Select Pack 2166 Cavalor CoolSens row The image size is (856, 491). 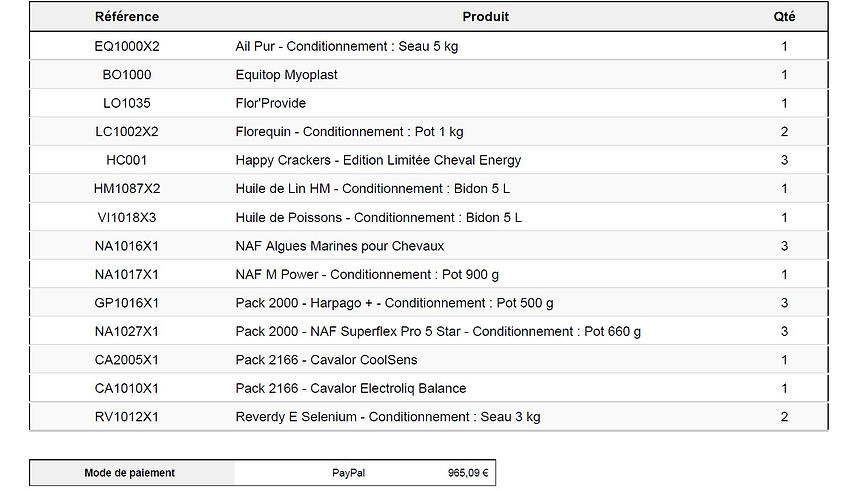coord(326,360)
